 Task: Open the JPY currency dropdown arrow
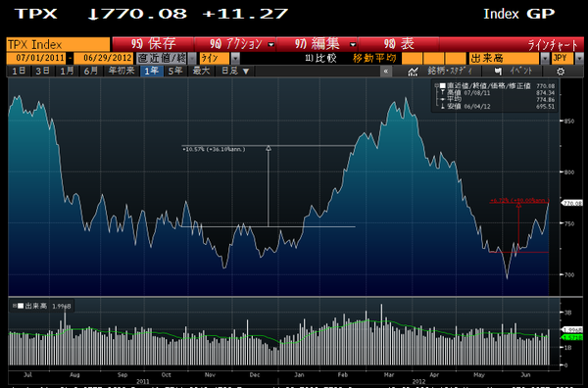[579, 59]
